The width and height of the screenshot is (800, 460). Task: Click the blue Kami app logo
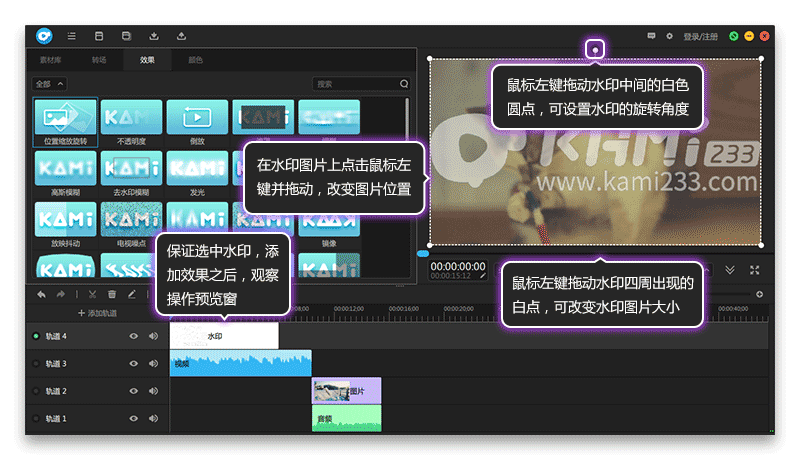pos(44,36)
